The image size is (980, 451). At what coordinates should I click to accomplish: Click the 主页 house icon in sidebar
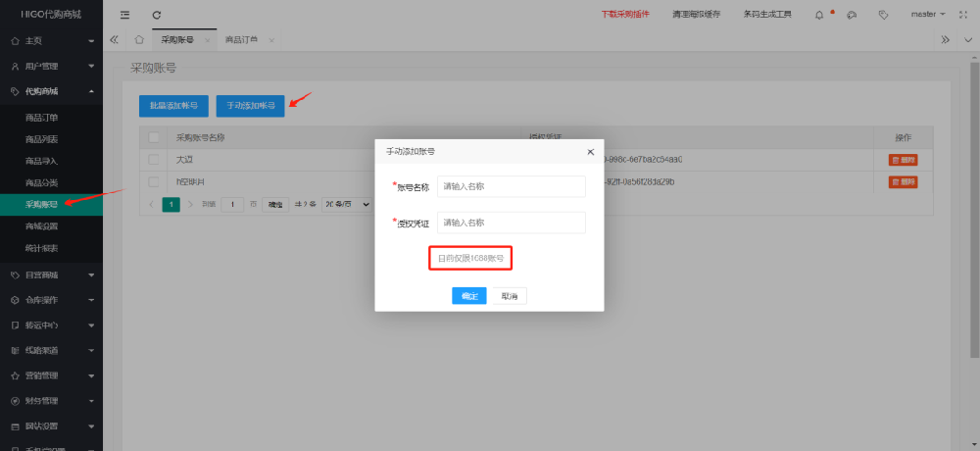pyautogui.click(x=15, y=40)
